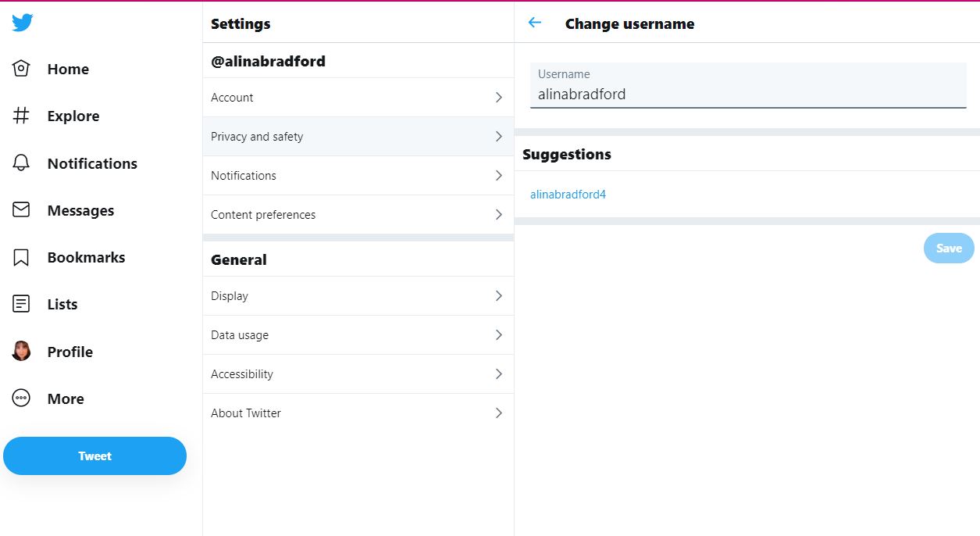The image size is (980, 536).
Task: Click the Explore hashtag icon
Action: coord(21,116)
